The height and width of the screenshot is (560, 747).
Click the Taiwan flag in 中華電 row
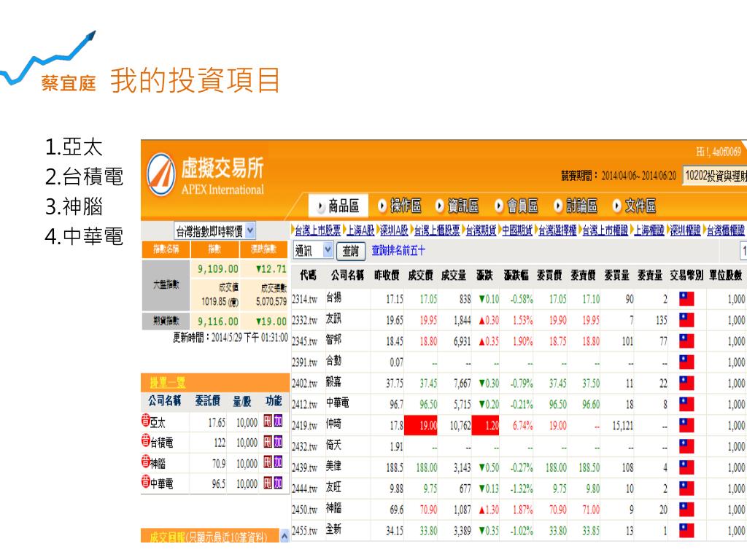click(x=686, y=404)
